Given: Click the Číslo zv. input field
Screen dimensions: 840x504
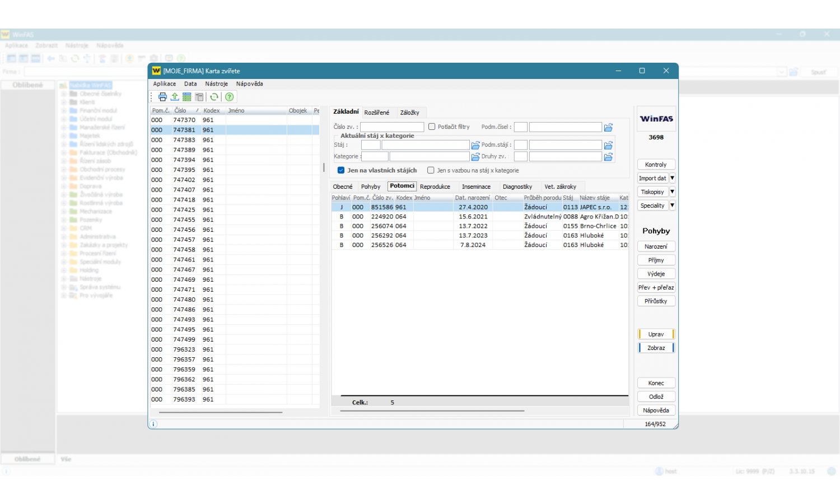Looking at the screenshot, I should (392, 127).
